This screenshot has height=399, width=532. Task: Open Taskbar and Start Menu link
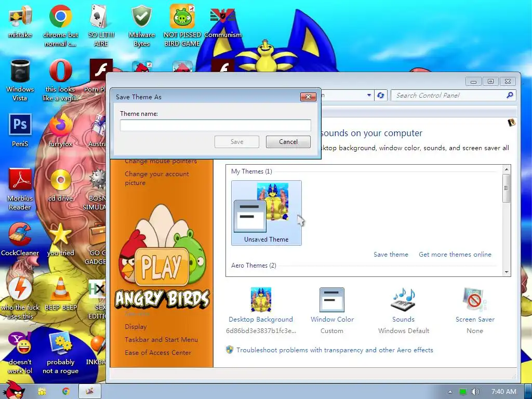coord(161,340)
